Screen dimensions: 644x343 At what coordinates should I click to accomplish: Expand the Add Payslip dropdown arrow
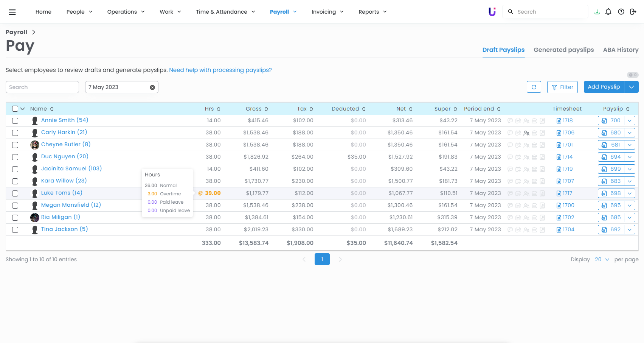(631, 87)
